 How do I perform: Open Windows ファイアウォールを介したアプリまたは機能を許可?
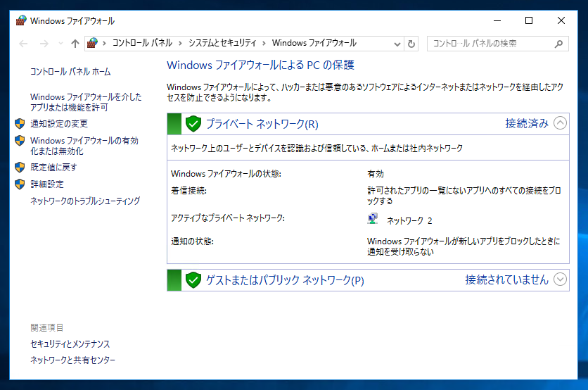tap(86, 102)
